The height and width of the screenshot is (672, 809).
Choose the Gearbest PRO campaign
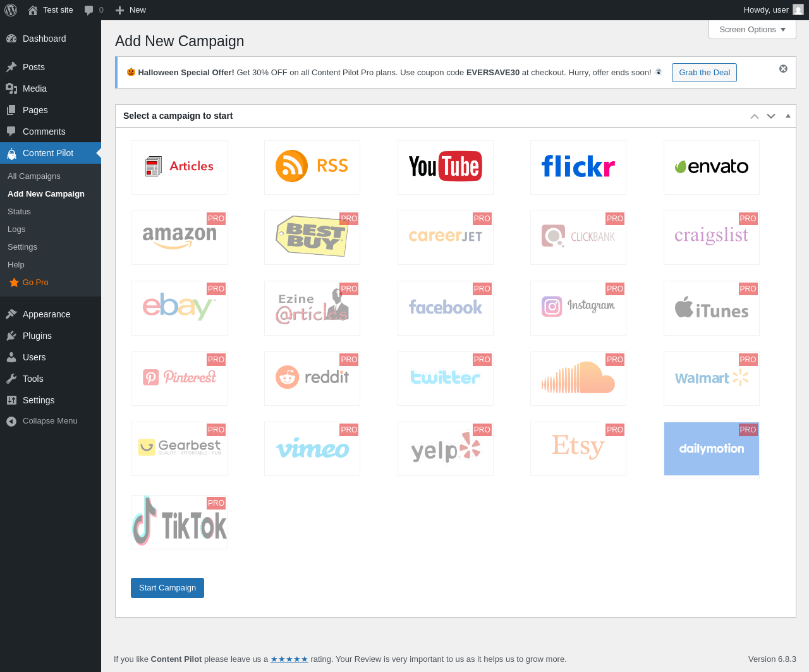click(179, 449)
